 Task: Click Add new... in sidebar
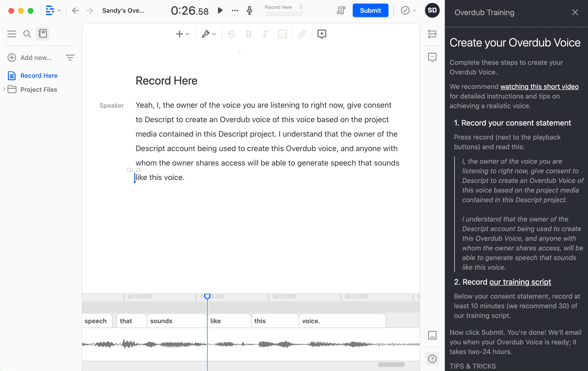[x=30, y=57]
